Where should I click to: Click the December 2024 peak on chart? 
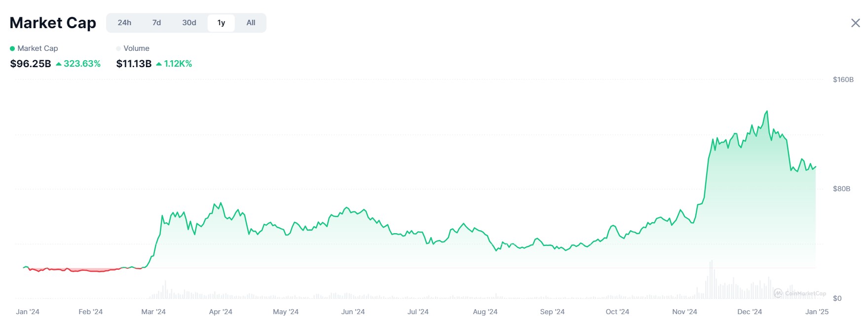pos(767,112)
